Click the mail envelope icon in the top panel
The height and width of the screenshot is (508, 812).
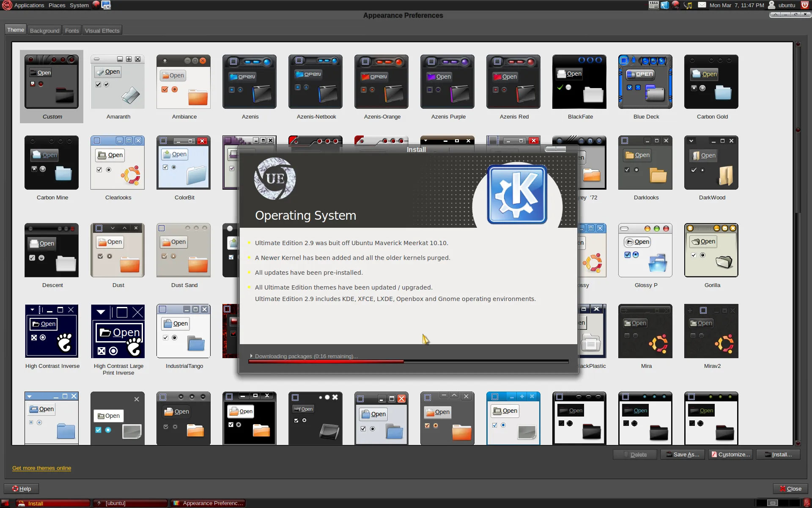[702, 5]
